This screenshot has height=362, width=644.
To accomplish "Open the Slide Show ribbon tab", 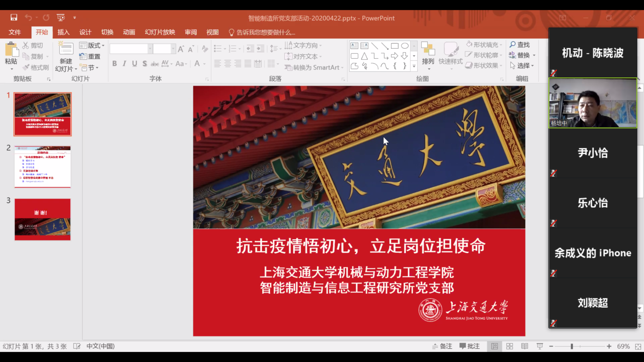I will [160, 32].
